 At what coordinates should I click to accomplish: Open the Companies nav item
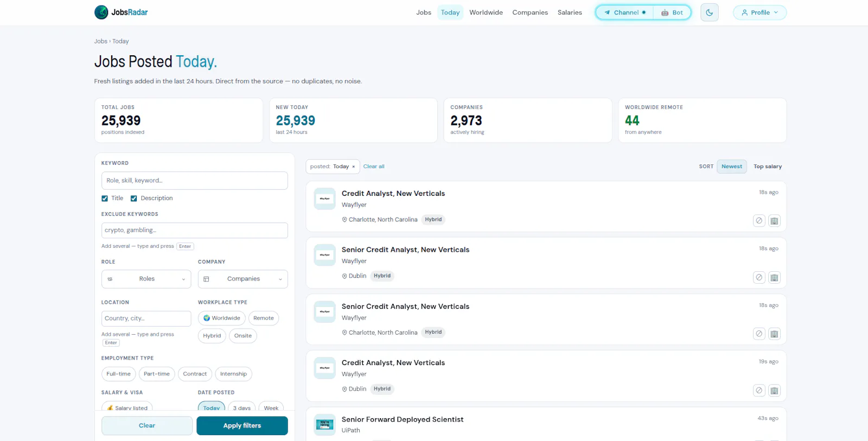coord(530,12)
